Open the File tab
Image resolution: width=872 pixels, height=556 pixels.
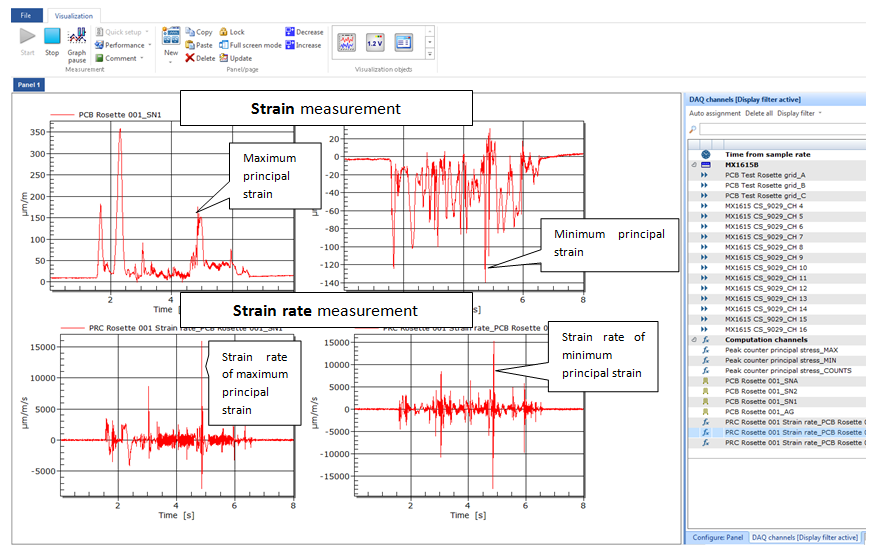[x=26, y=16]
